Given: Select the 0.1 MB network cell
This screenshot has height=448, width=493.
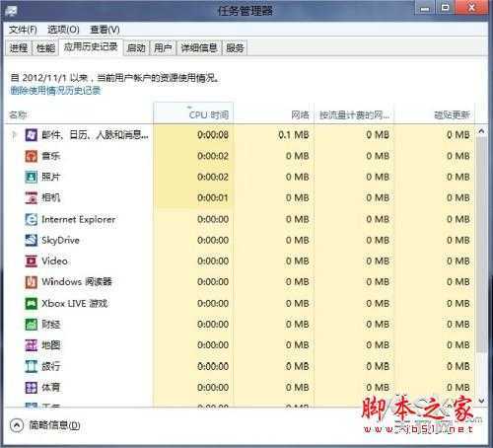Looking at the screenshot, I should (x=274, y=135).
